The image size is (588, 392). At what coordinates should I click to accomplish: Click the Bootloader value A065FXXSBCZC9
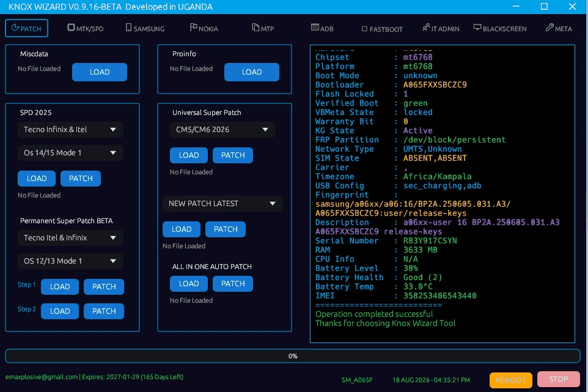[435, 85]
